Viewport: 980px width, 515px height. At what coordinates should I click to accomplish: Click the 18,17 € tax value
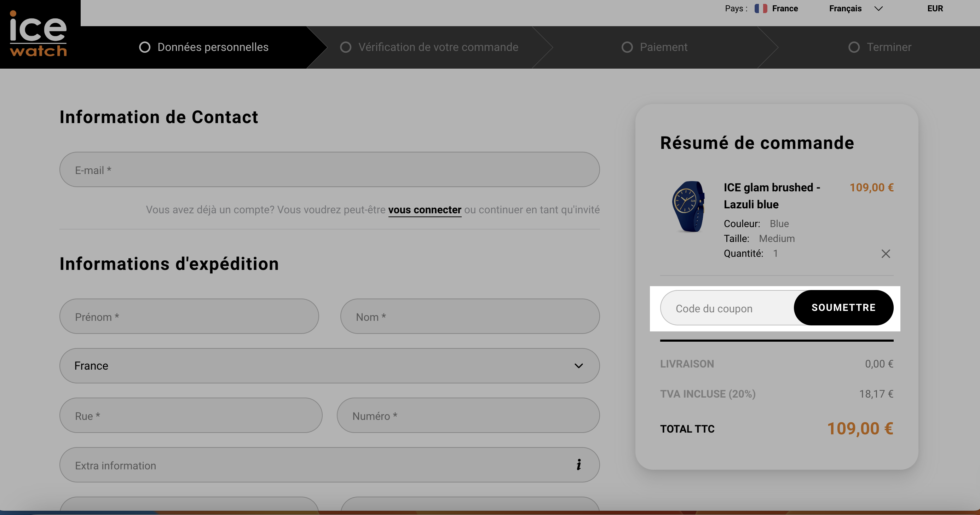point(876,394)
